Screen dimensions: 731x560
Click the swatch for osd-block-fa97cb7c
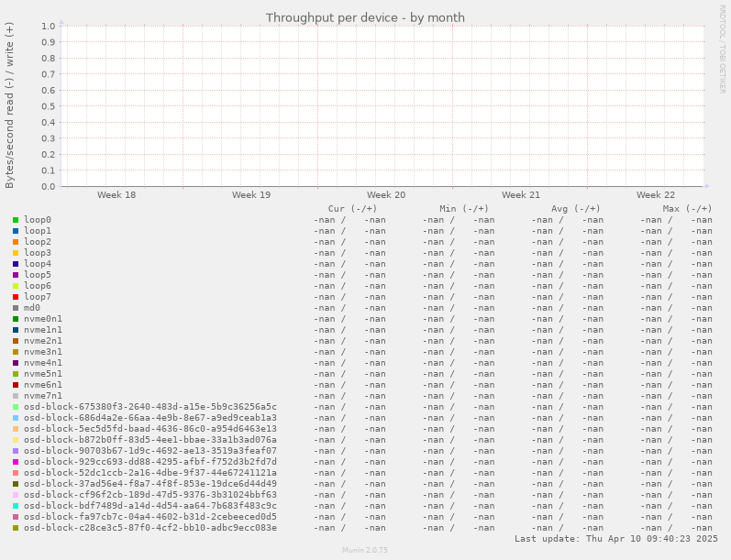(16, 517)
